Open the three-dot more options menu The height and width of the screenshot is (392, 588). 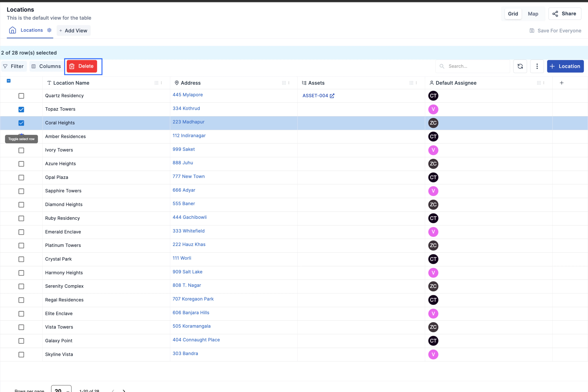(537, 66)
